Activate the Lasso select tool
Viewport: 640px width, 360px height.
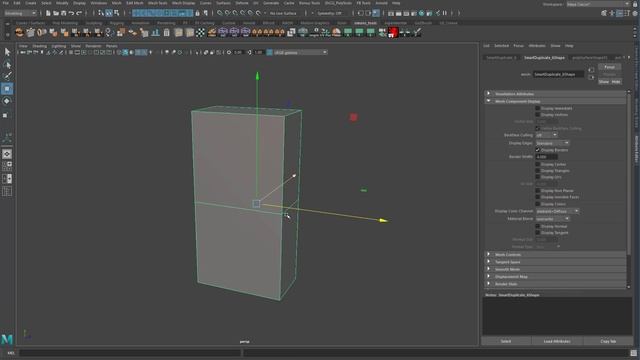click(x=7, y=64)
